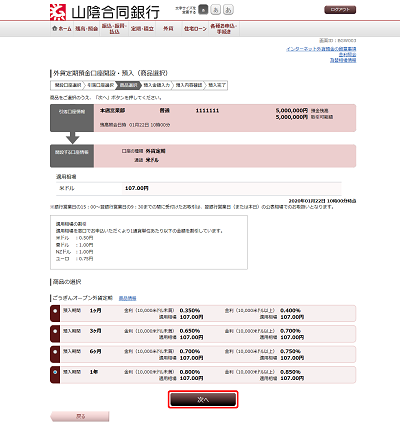Click the 商品情報 link
This screenshot has height=434, width=400.
click(x=128, y=298)
